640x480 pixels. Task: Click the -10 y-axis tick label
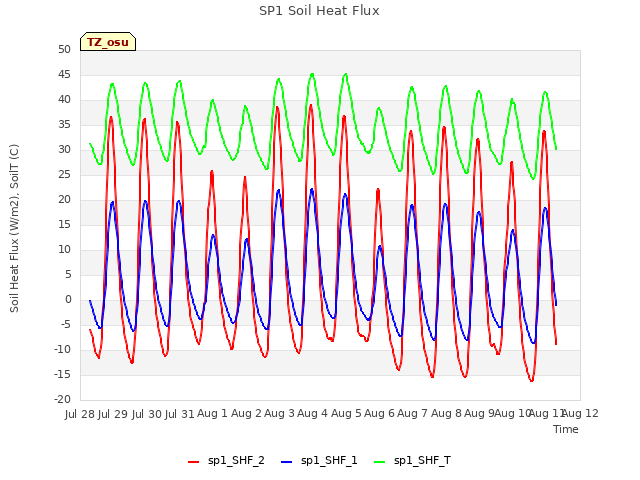[x=62, y=350]
